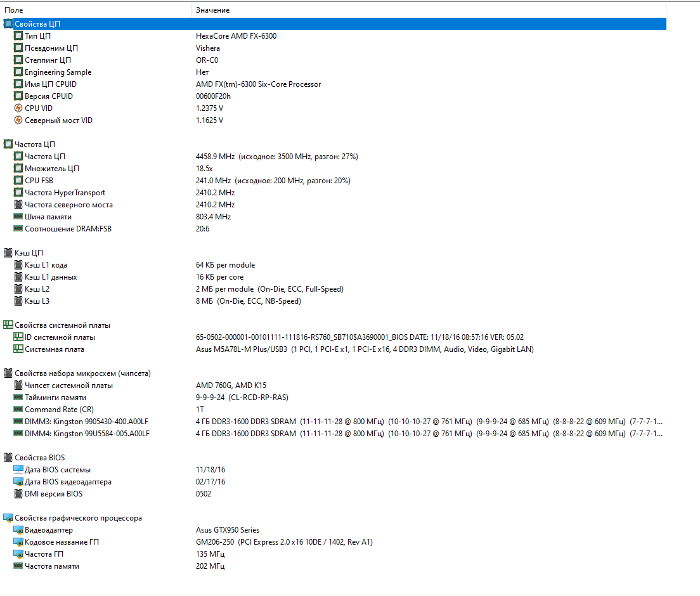Screen dimensions: 700x596
Task: Click the "Свойства набора микросхем (чипсета)" group header
Action: [82, 373]
